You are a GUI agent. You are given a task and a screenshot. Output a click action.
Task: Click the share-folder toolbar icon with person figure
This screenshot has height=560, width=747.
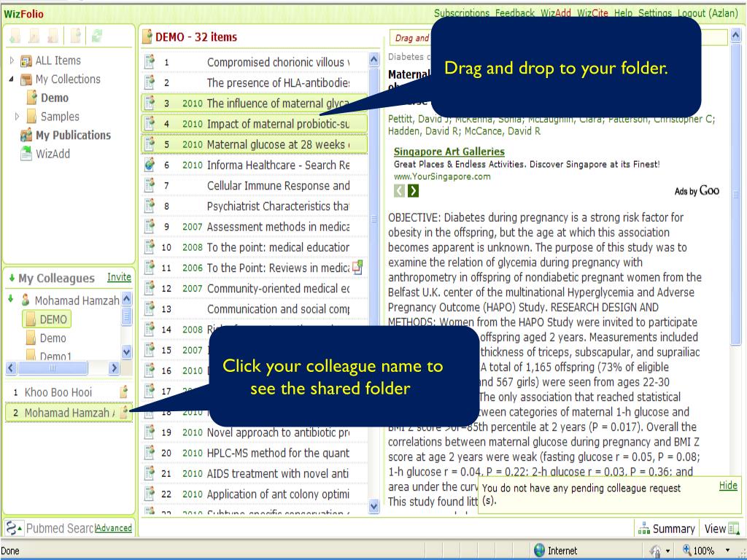click(76, 36)
